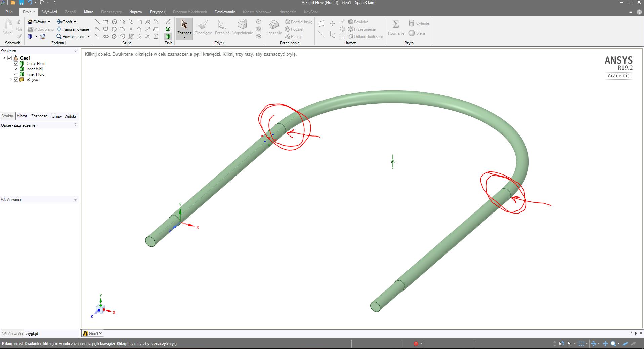Open the Narzędzia menu

(287, 12)
